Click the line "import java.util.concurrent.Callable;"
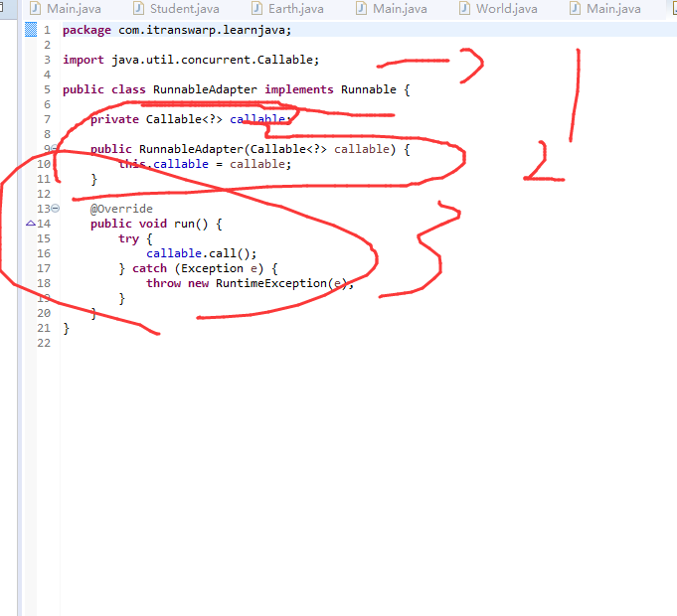Viewport: 677px width, 616px height. [191, 60]
